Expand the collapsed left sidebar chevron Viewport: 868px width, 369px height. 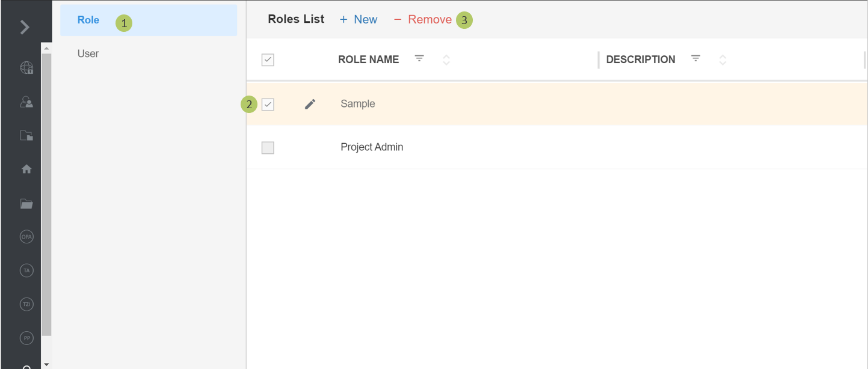pyautogui.click(x=25, y=27)
